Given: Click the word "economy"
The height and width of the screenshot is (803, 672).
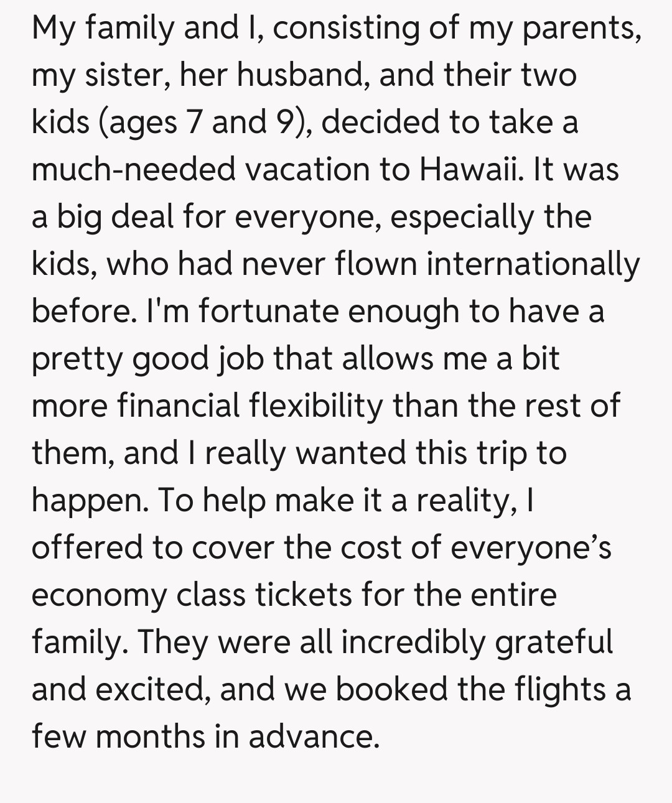Looking at the screenshot, I should pos(99,595).
